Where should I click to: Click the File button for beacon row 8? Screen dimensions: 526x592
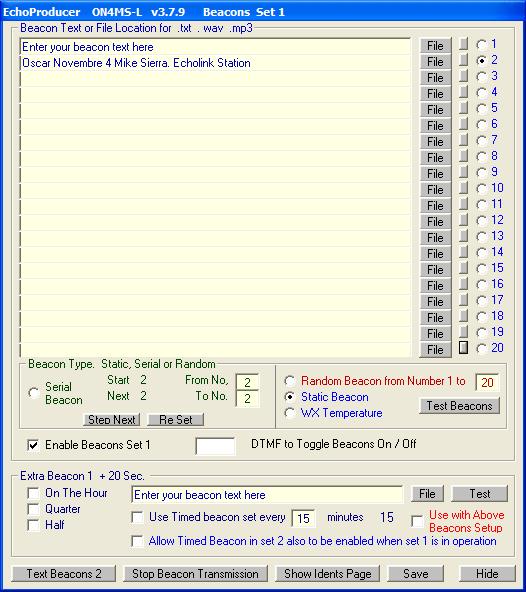click(435, 158)
